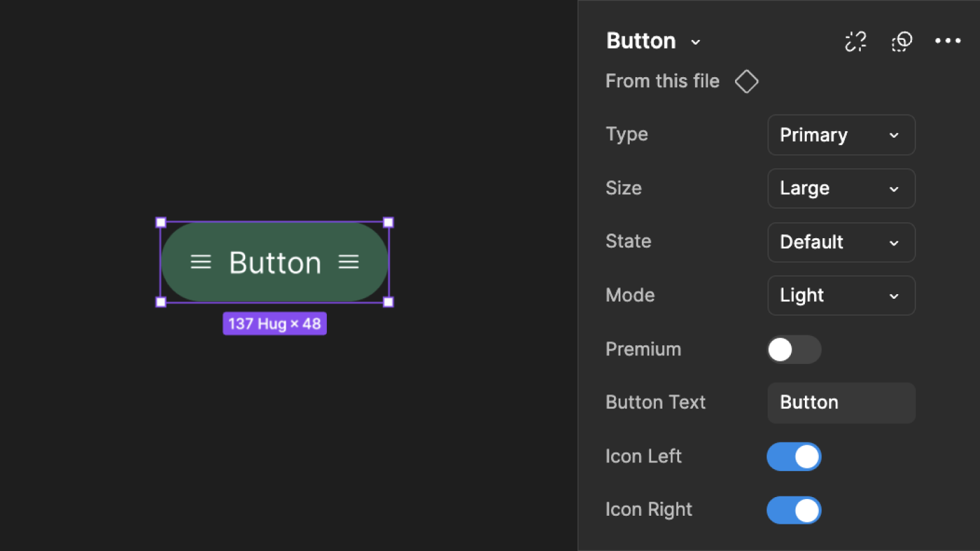Click the bottom-right selection resize handle

(x=389, y=302)
